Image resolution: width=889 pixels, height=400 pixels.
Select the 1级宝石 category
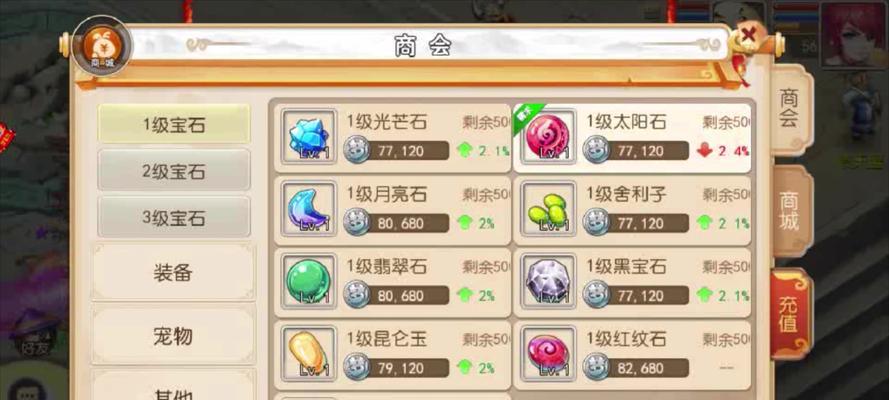[x=174, y=124]
